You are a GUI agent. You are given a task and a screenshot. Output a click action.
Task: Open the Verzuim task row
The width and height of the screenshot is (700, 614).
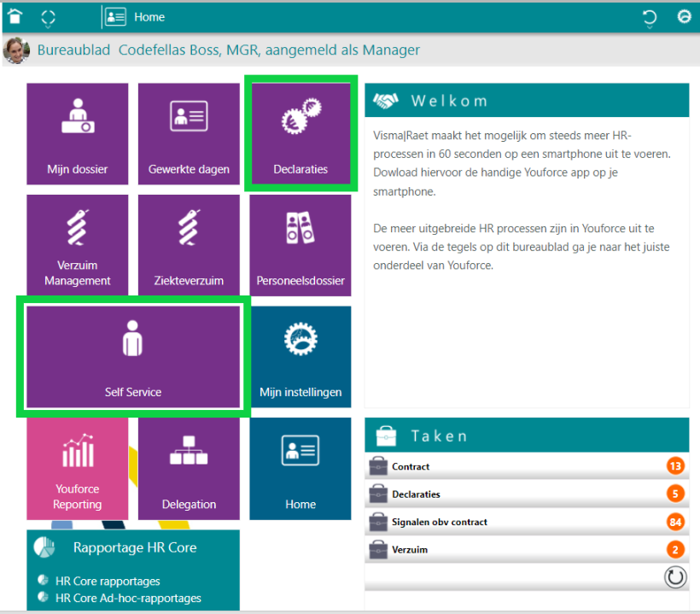[527, 549]
